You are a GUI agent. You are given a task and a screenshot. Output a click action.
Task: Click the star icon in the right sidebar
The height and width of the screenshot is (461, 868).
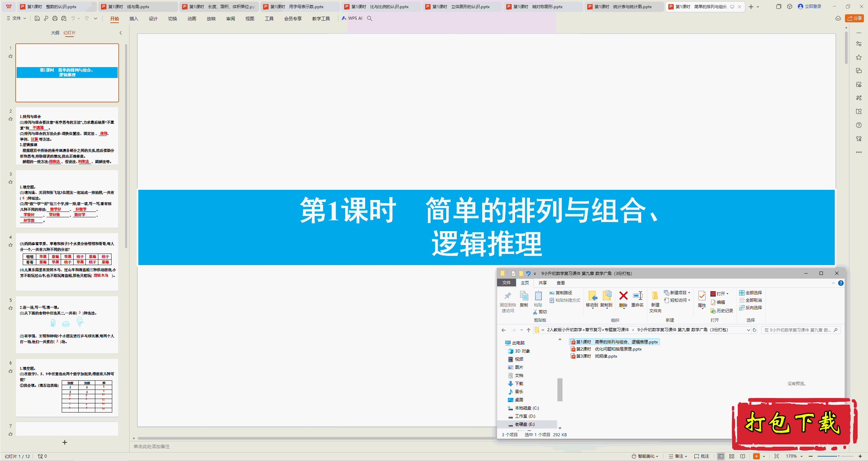coord(859,57)
